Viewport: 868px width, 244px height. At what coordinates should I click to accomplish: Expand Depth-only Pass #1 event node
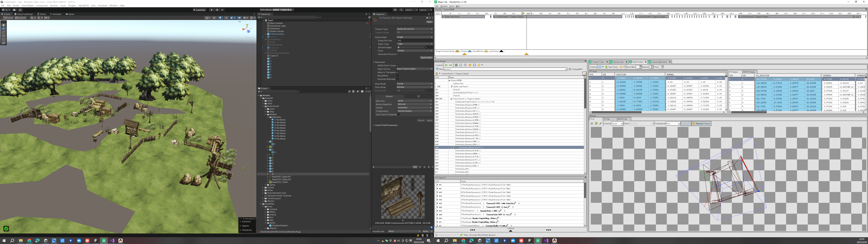pos(452,87)
